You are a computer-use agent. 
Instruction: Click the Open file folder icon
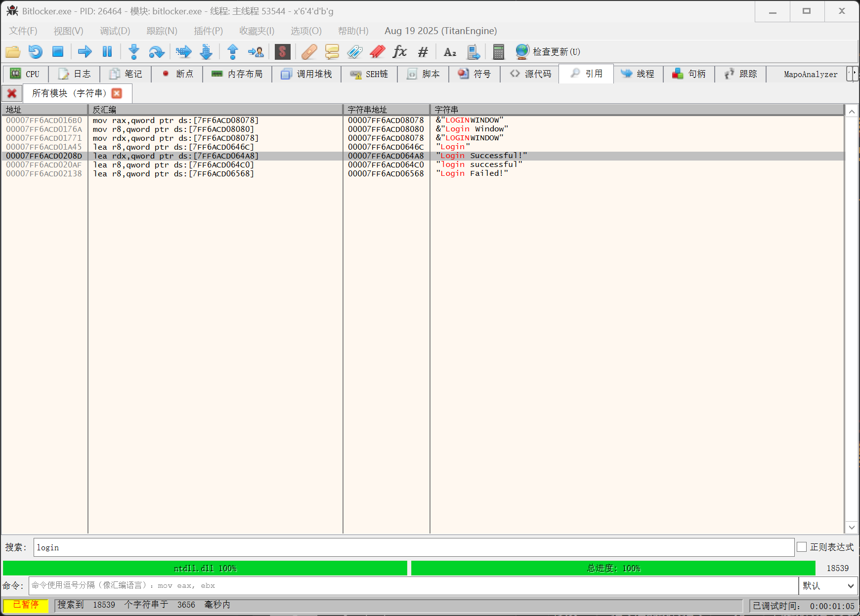[x=13, y=52]
